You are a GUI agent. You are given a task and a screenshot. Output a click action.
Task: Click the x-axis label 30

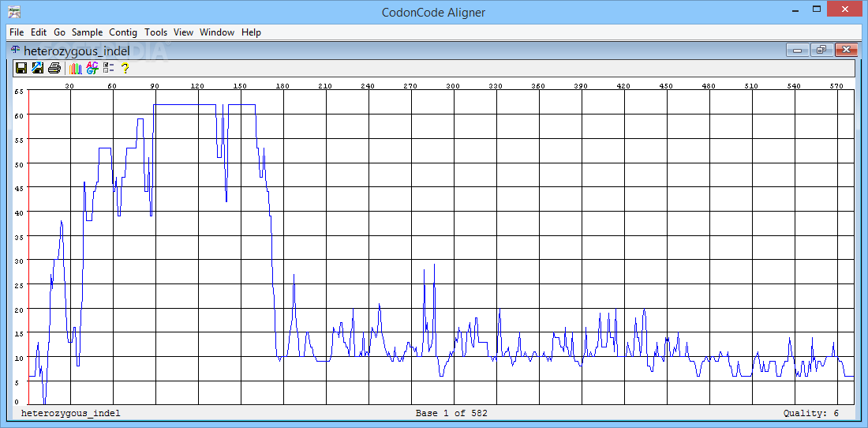[69, 86]
